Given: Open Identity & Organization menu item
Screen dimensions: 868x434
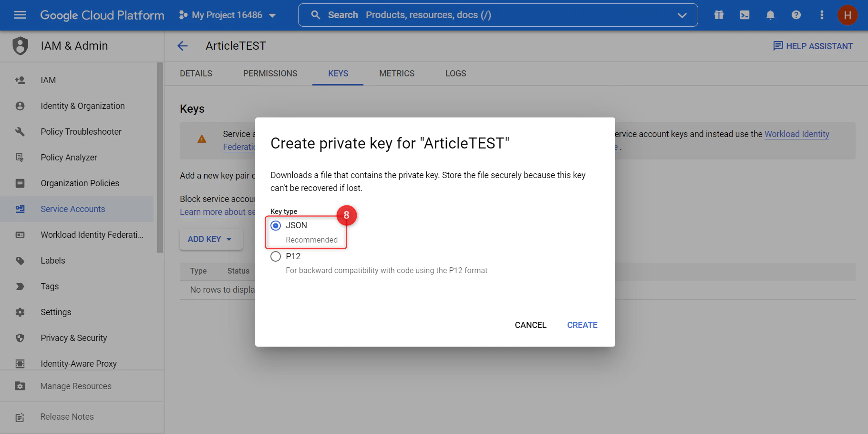Looking at the screenshot, I should coord(83,106).
